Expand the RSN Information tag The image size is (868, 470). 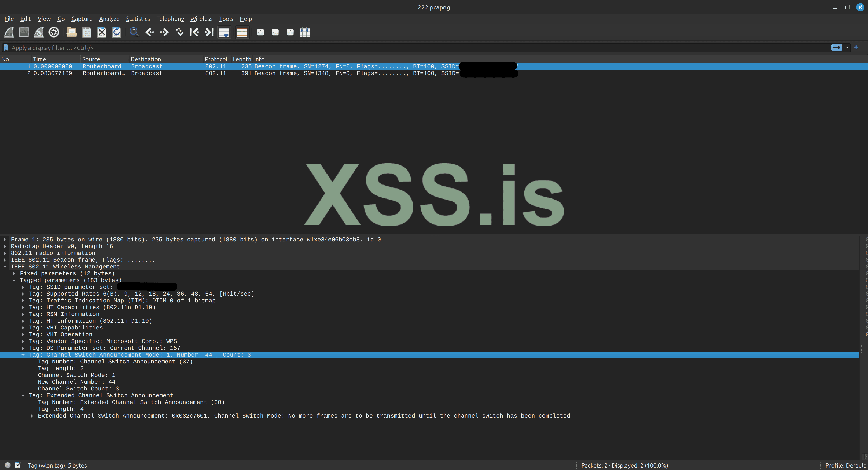pyautogui.click(x=23, y=314)
